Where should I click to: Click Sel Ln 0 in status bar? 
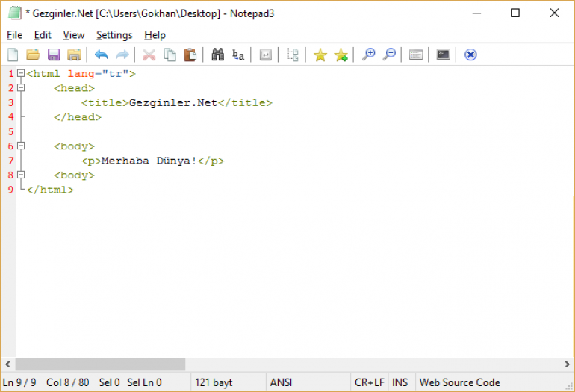pyautogui.click(x=144, y=382)
